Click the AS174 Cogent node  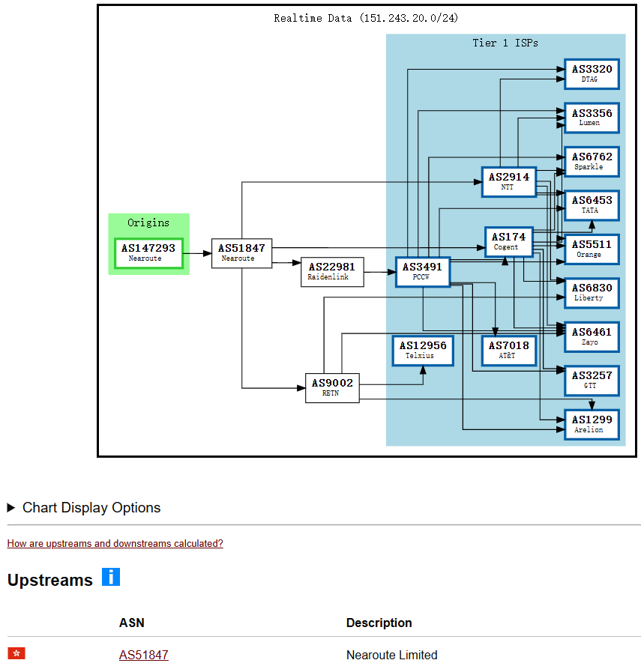508,241
